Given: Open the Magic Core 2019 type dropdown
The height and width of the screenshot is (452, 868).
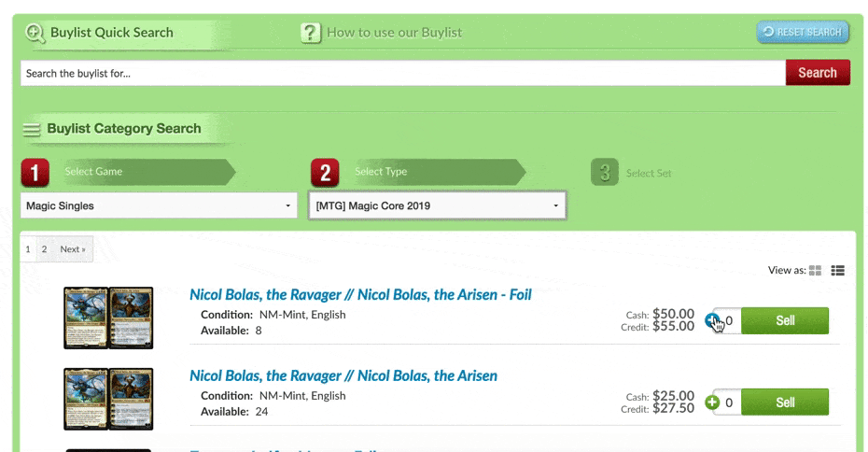Looking at the screenshot, I should [437, 205].
